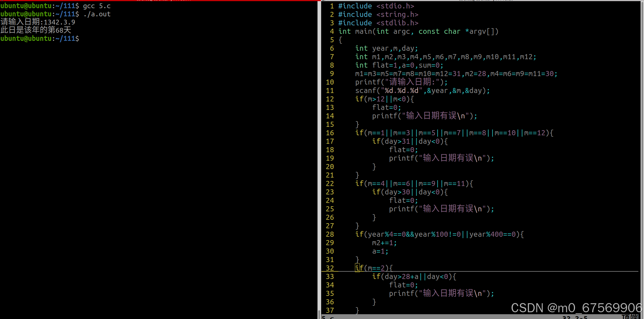Screen dimensions: 644x319
Task: Click the scanf statement on line 11
Action: click(x=422, y=91)
